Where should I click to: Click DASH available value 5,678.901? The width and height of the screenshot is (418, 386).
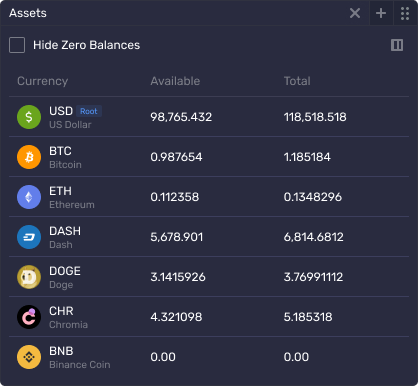177,237
